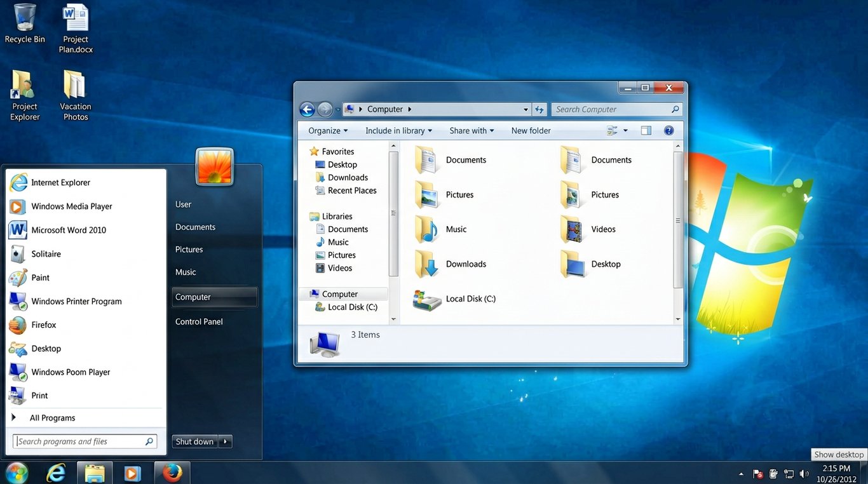Open the Organize dropdown menu
Image resolution: width=868 pixels, height=484 pixels.
327,130
